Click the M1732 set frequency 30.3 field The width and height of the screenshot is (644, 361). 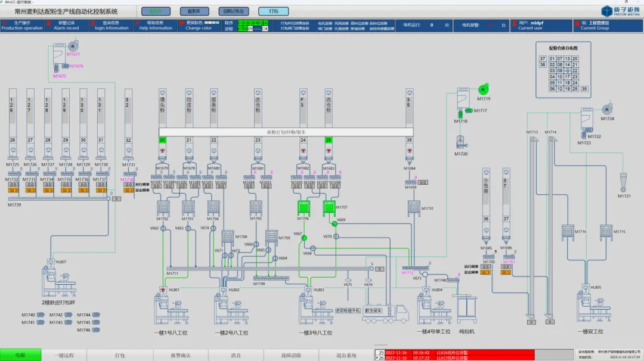(13, 191)
